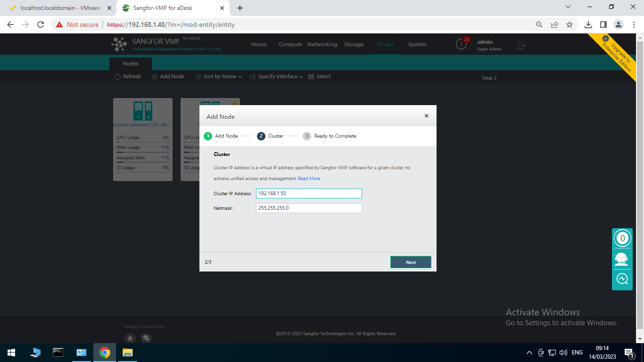Click step 1 Add Node wizard indicator
Viewport: 644px width, 362px height.
(208, 136)
